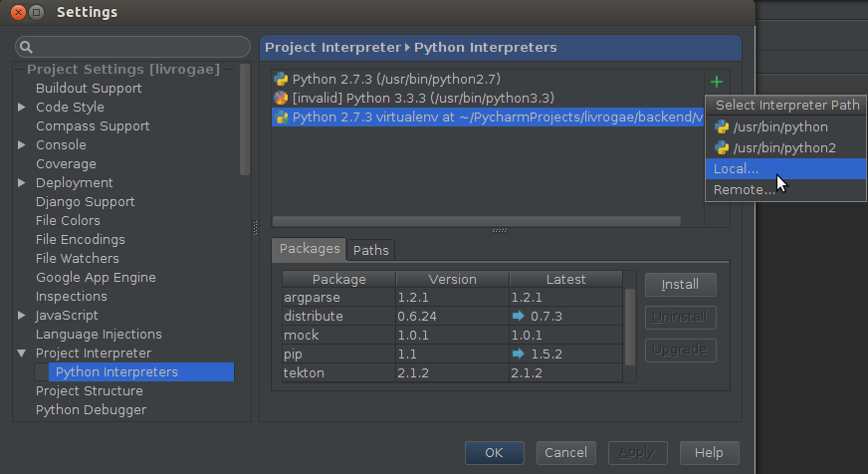
Task: Open Project Structure settings
Action: (x=90, y=391)
